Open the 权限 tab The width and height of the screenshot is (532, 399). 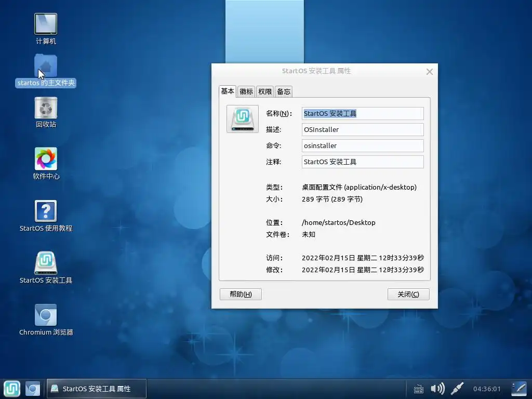[x=265, y=91]
